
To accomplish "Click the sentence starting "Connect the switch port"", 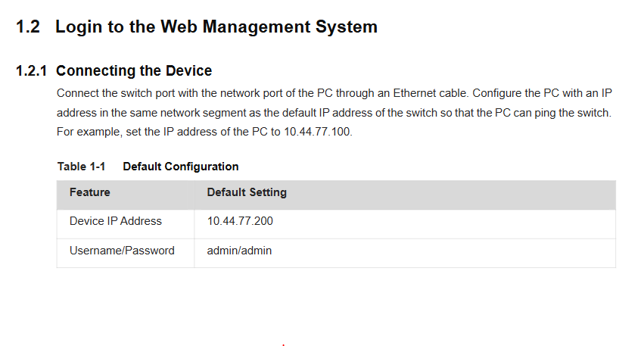I will [263, 93].
